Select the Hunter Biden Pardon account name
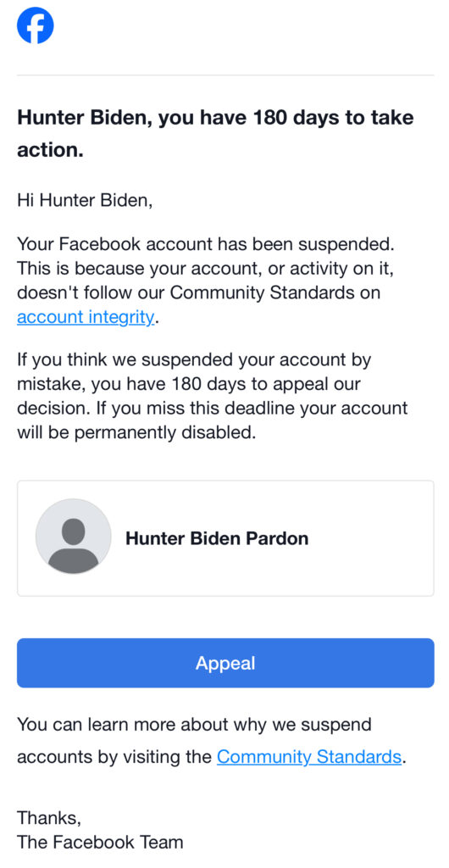Image resolution: width=449 pixels, height=868 pixels. [x=217, y=538]
